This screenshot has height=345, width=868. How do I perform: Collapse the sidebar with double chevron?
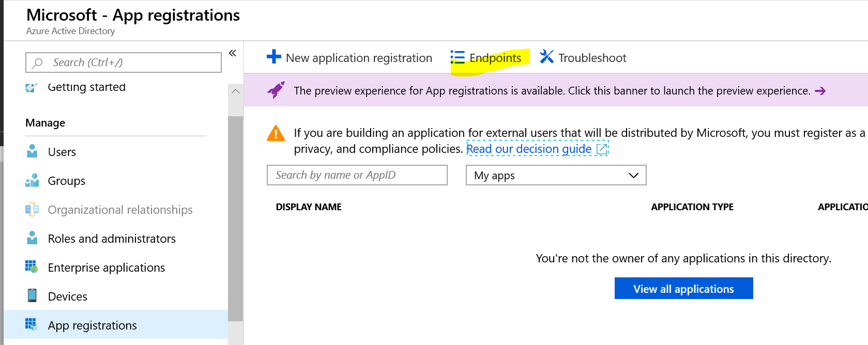[233, 53]
